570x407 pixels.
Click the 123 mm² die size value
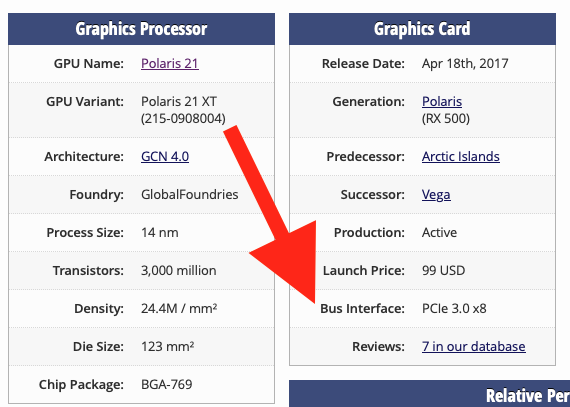167,347
